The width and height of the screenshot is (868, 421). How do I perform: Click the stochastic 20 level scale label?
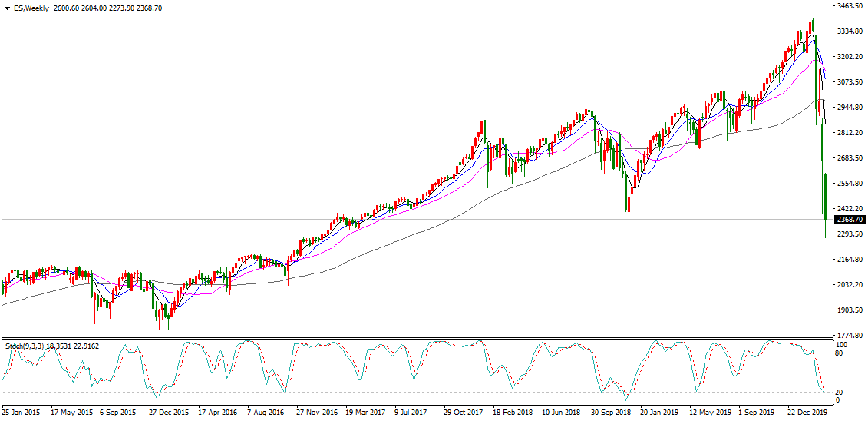click(840, 392)
